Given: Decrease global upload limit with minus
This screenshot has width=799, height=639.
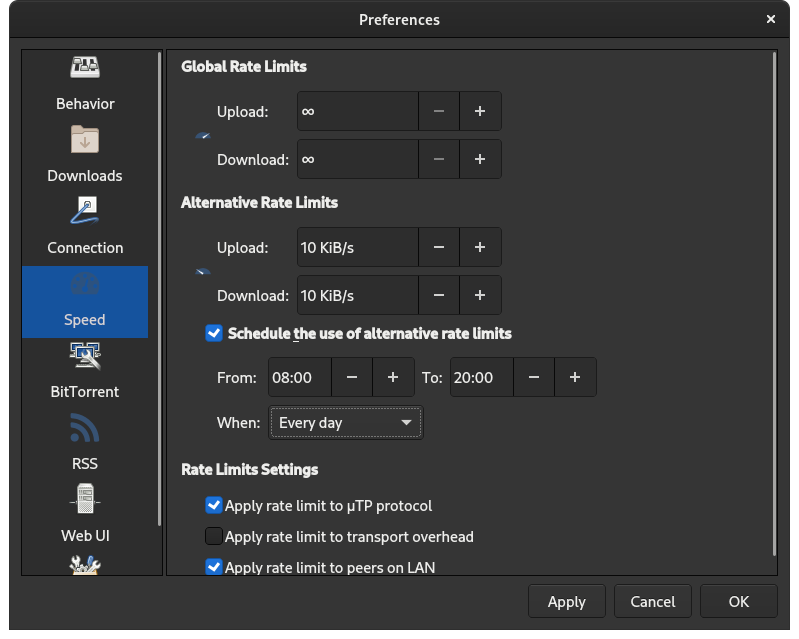Looking at the screenshot, I should click(439, 111).
